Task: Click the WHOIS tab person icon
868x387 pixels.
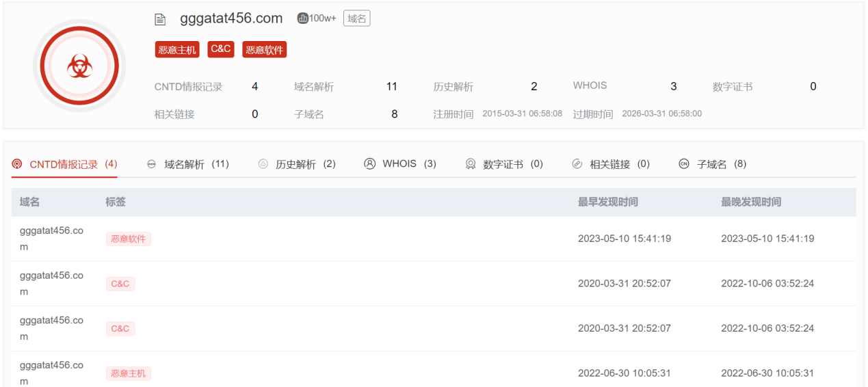Action: [370, 164]
